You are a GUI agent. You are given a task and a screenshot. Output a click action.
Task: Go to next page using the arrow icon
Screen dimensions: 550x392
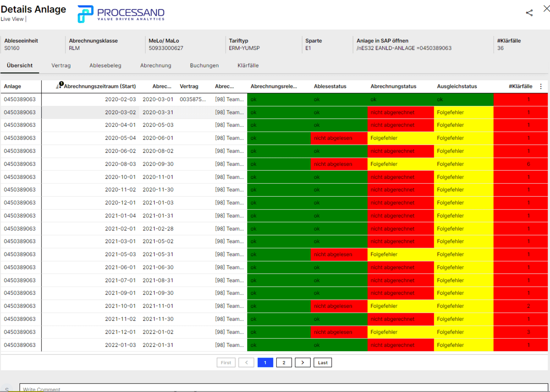pos(303,362)
